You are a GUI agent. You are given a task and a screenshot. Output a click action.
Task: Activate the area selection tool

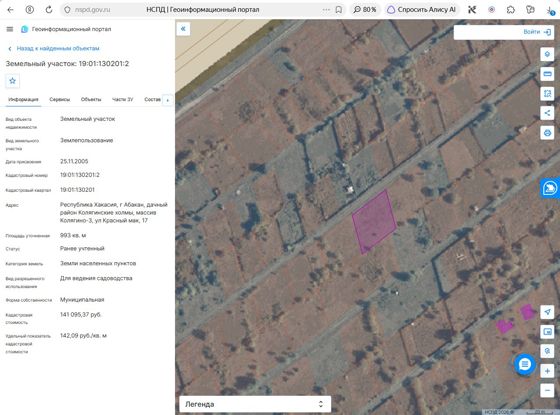[547, 94]
